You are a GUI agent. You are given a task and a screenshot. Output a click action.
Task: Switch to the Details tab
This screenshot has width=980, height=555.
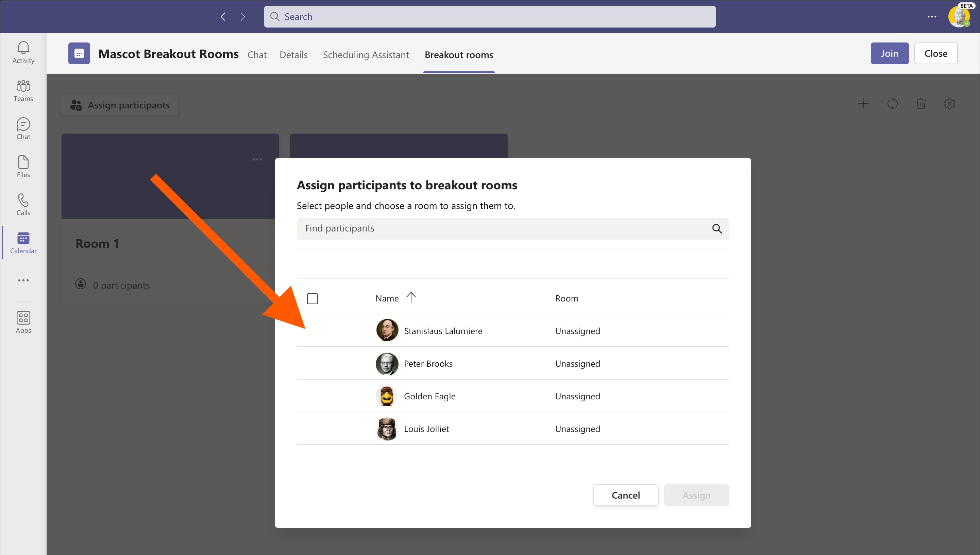[293, 55]
